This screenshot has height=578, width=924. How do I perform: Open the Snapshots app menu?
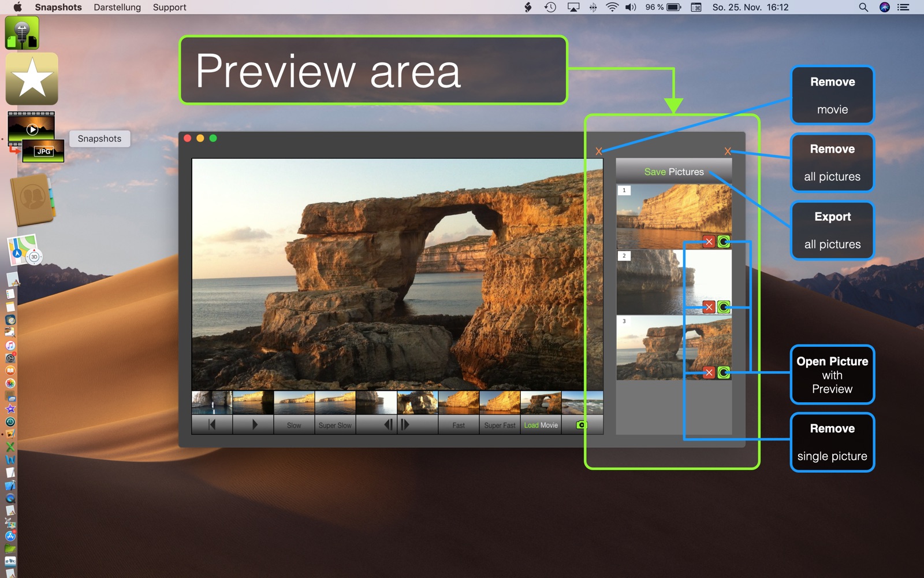(x=58, y=7)
